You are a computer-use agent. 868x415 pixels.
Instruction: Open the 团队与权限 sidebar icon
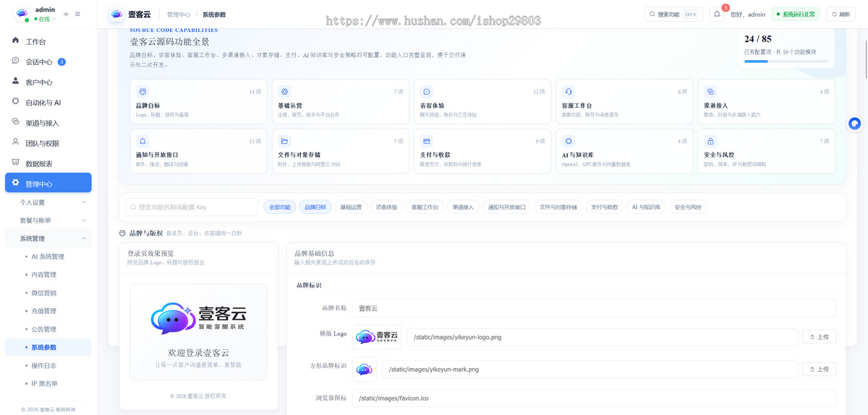16,142
